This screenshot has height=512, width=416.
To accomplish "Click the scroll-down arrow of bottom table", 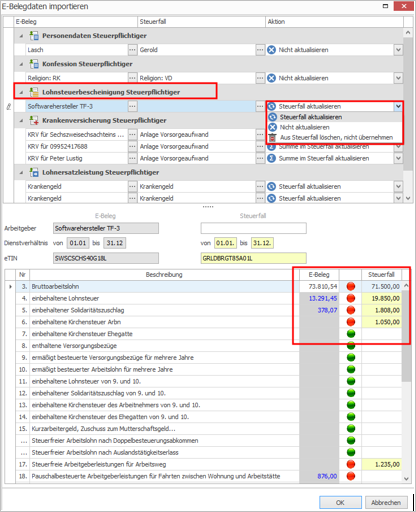I will pos(406,479).
